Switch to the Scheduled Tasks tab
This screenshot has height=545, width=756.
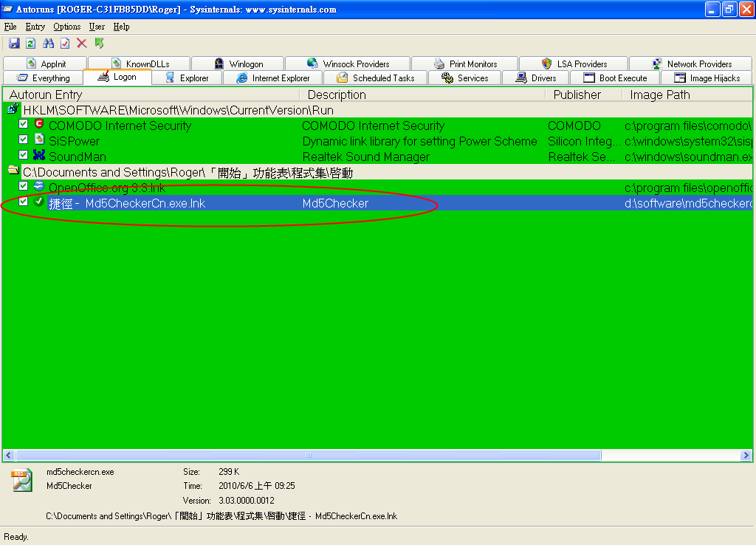376,78
